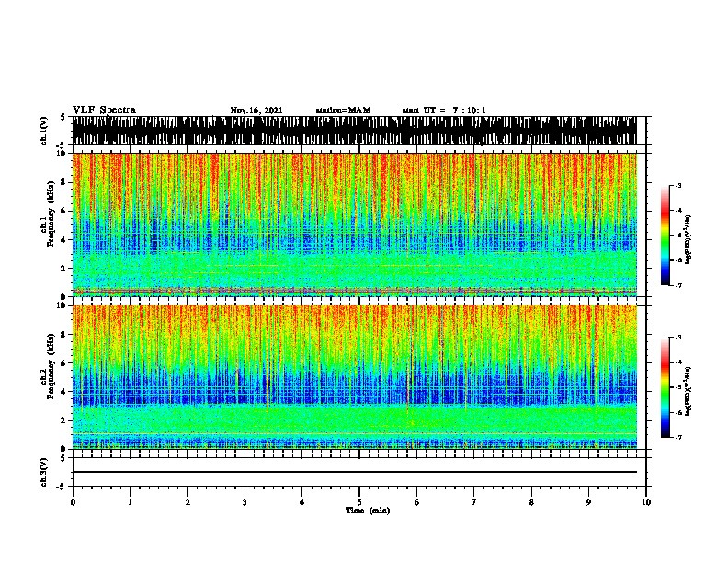Click the time axis tick label "9"
728x563 pixels.
[x=588, y=502]
